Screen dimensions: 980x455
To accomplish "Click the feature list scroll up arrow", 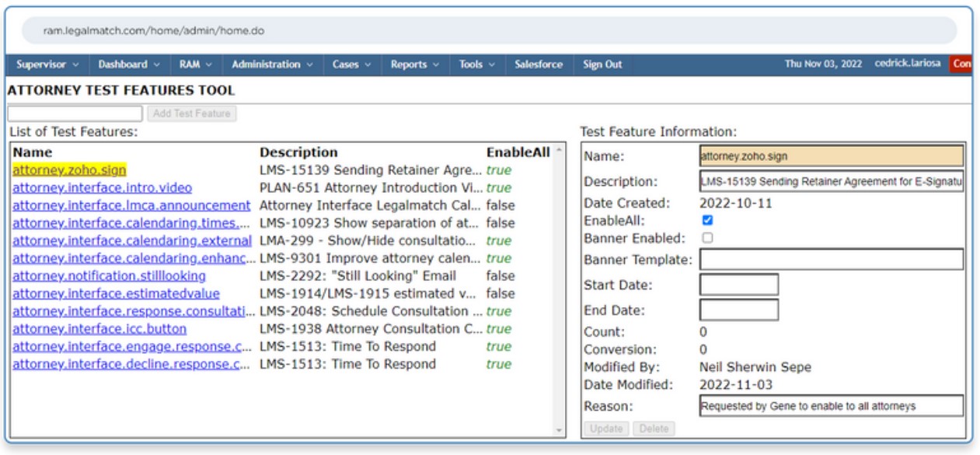I will pyautogui.click(x=558, y=150).
